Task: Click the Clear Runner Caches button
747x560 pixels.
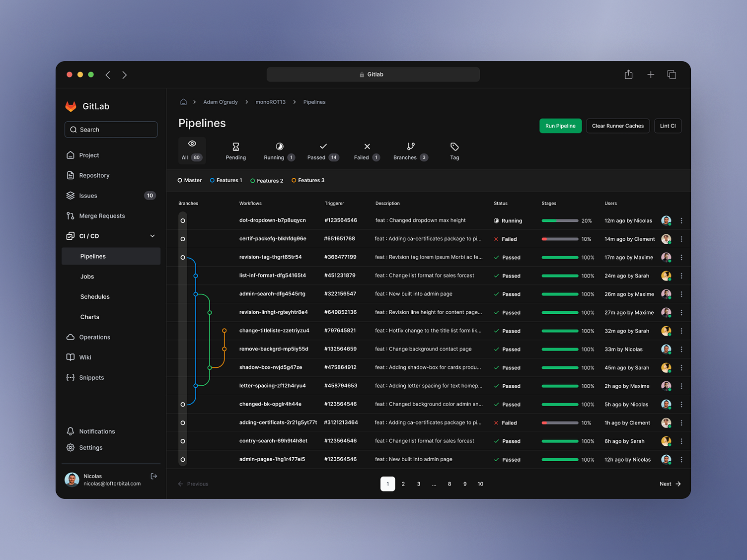Action: pos(617,126)
